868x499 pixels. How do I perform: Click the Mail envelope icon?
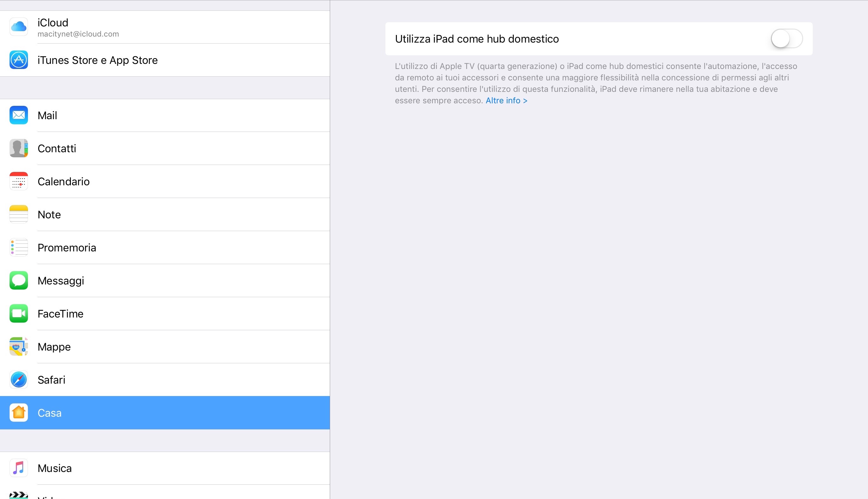point(18,115)
